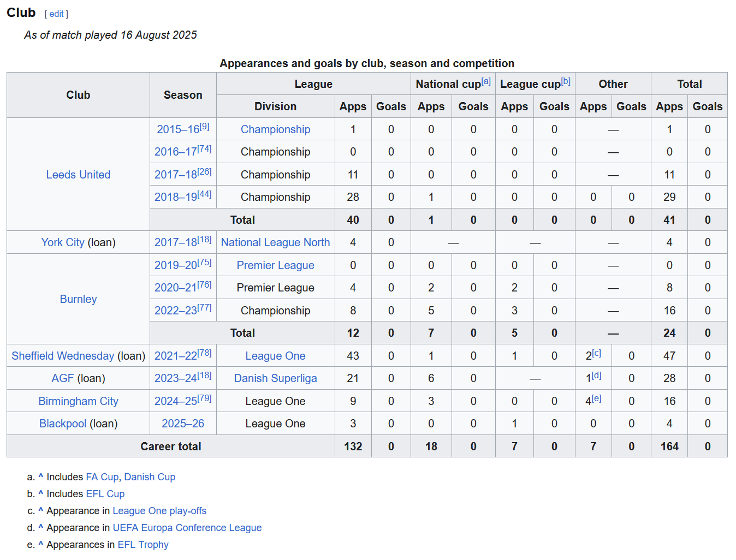
Task: Click footnote [b] next to League cup
Action: click(566, 81)
